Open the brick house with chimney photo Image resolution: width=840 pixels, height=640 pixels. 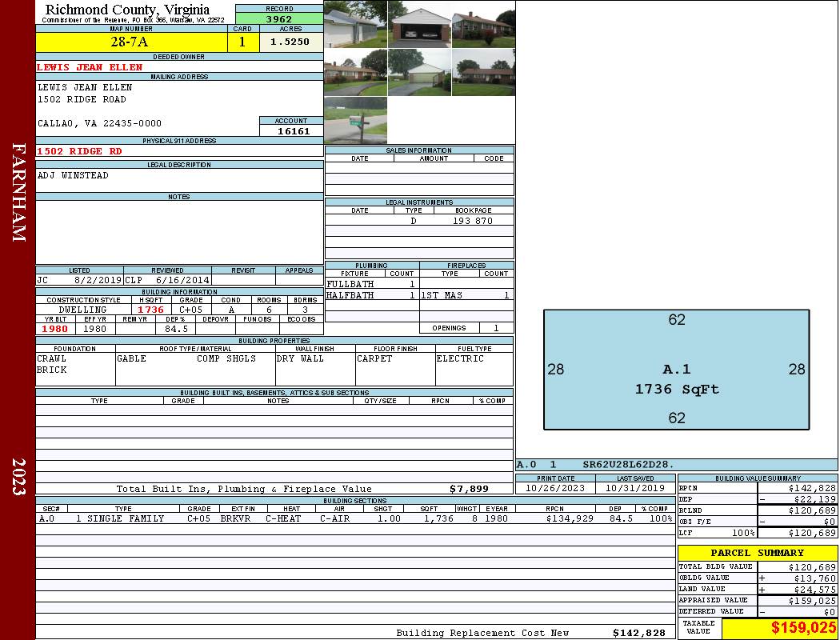click(482, 24)
